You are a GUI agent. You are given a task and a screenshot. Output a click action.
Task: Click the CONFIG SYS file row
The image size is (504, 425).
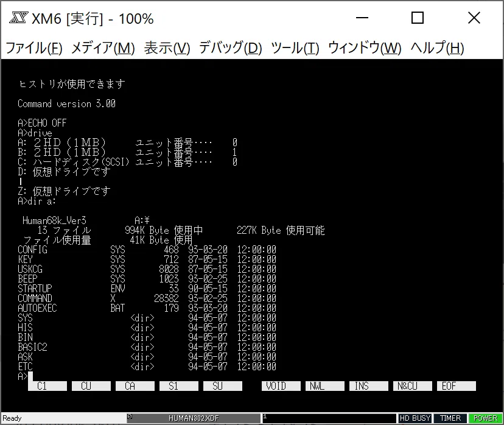point(147,250)
